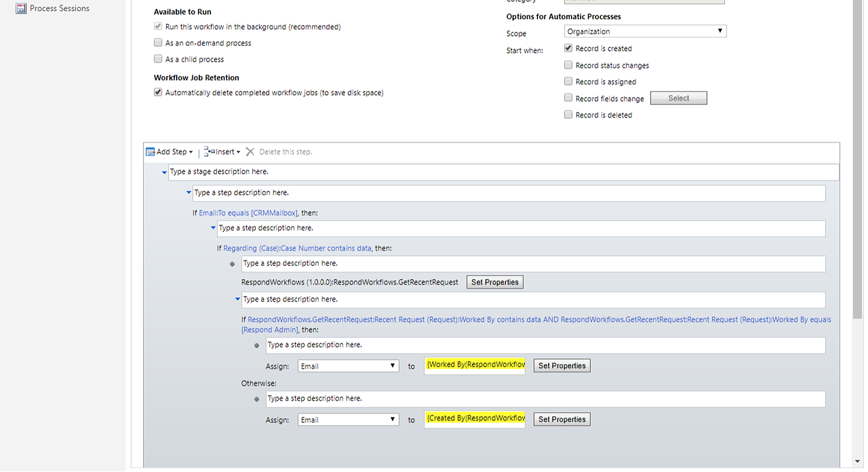Click step description above Regarding Case condition

click(x=521, y=229)
